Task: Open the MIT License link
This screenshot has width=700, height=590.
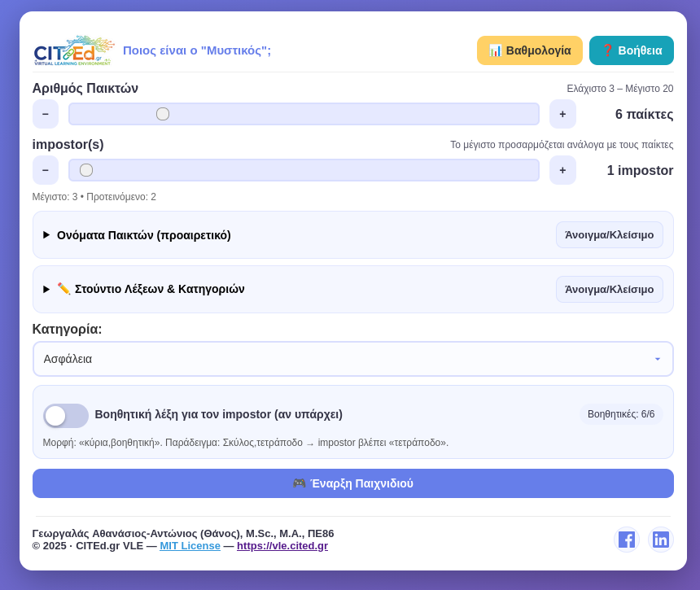Action: point(190,545)
